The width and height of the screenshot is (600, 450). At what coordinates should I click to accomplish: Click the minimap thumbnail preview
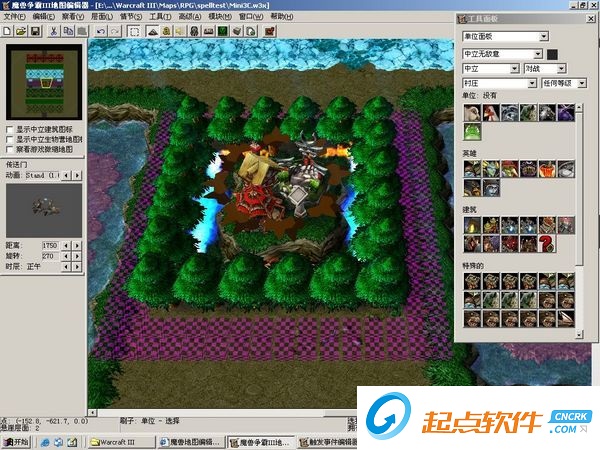click(44, 82)
